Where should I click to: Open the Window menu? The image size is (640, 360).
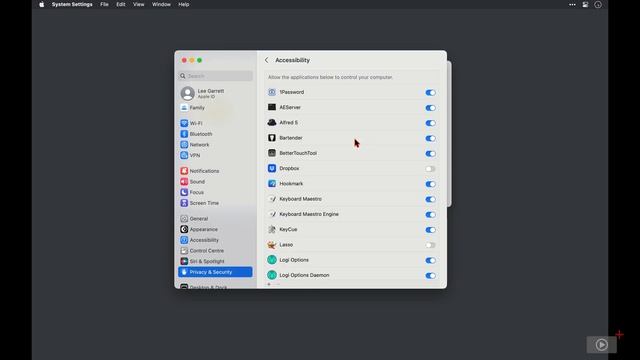point(161,4)
